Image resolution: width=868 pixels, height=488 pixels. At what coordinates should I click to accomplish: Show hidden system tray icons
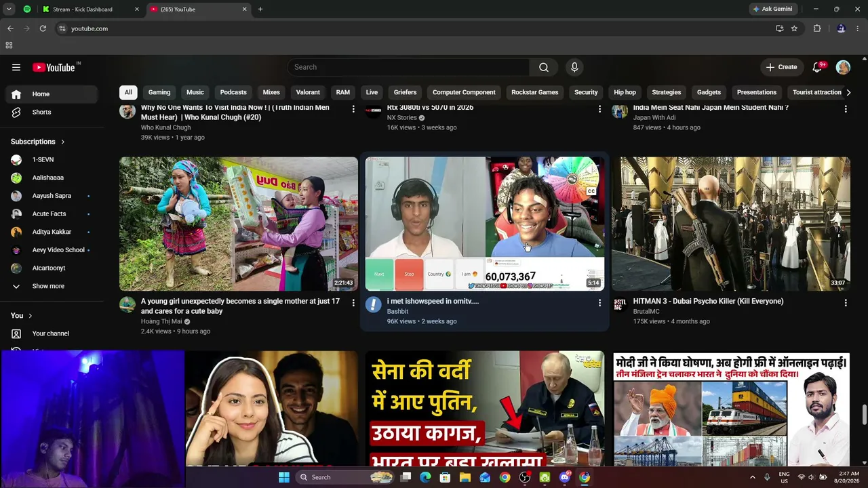click(752, 477)
